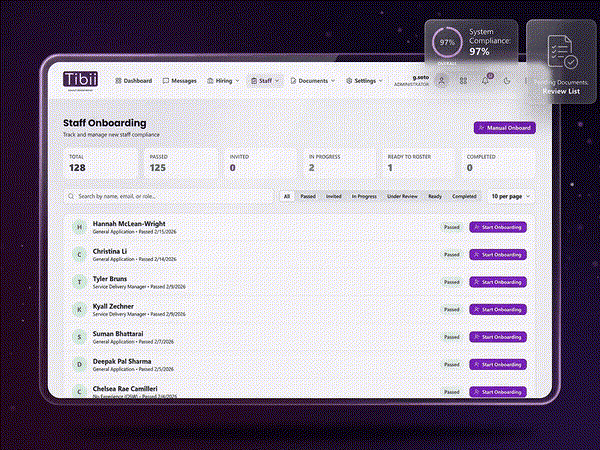This screenshot has width=600, height=450.
Task: Click the Passed 125 stat card
Action: coord(181,163)
